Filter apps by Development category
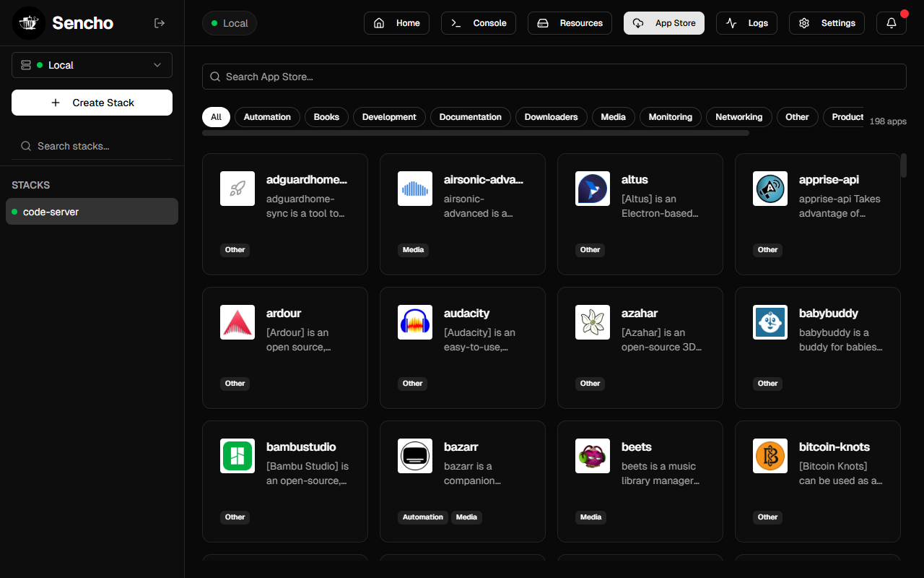Screen dimensions: 924x578 [x=389, y=117]
